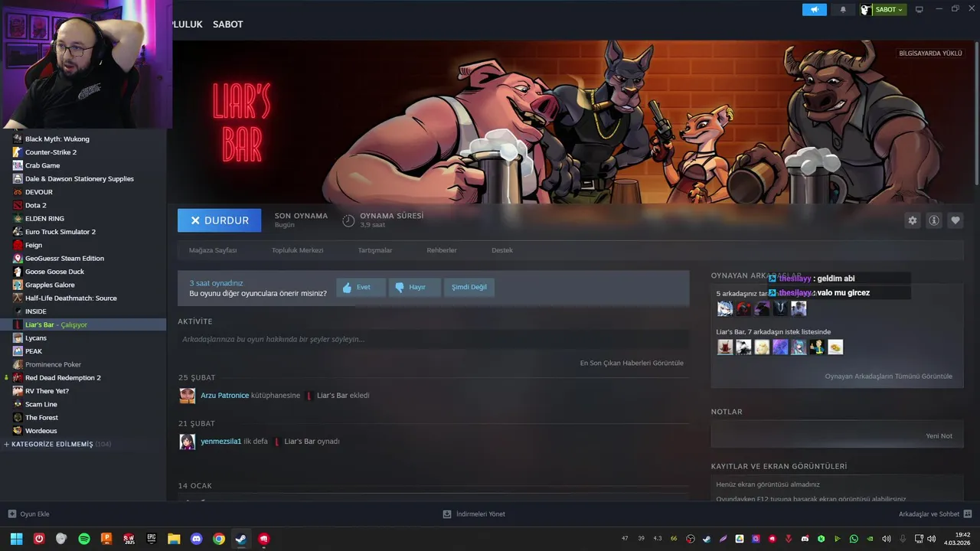Click the PEAK game icon
The image size is (980, 551).
(x=18, y=351)
